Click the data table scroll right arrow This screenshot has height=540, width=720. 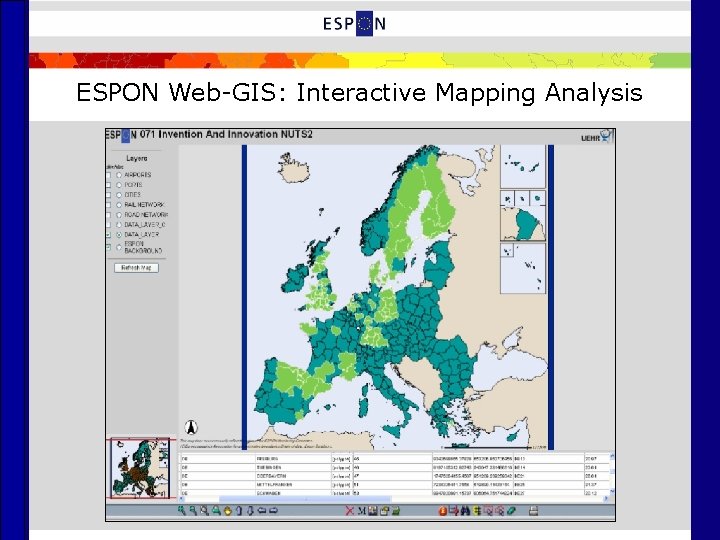tap(606, 499)
